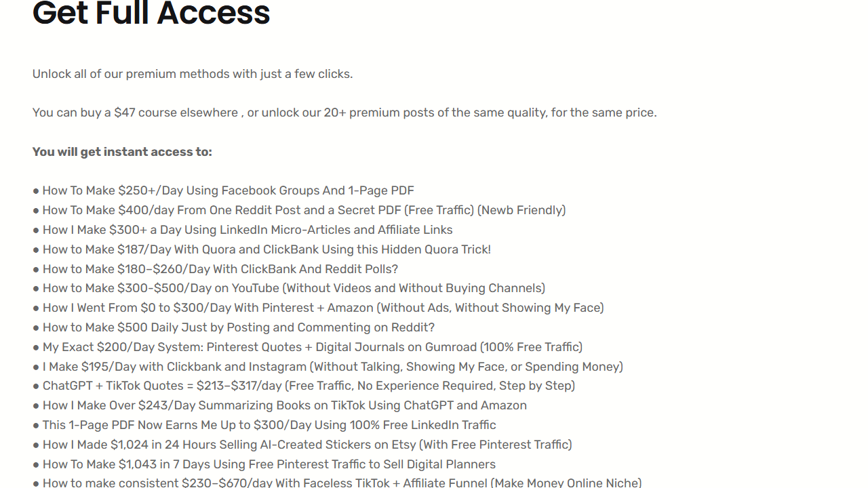Open the $300–$500/Day on YouTube item

289,288
